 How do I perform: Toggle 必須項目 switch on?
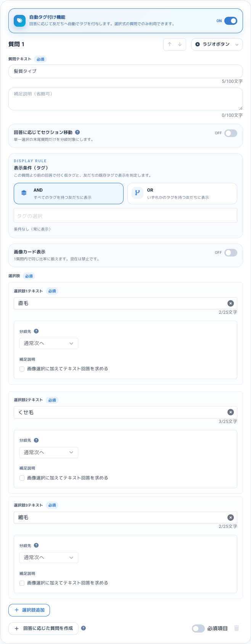pyautogui.click(x=198, y=628)
